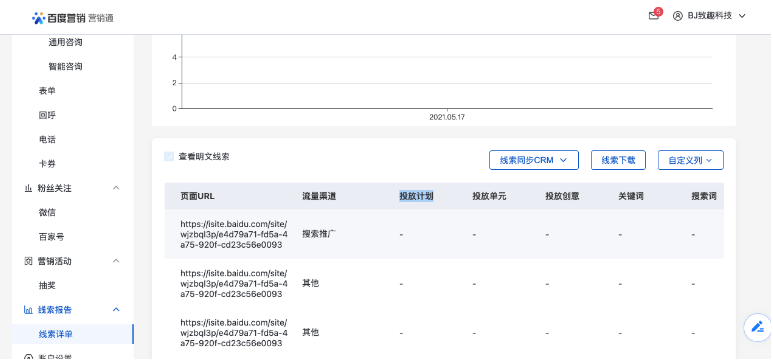Click the 线索报告 chart icon
Viewport: 773px width, 364px height.
point(28,310)
